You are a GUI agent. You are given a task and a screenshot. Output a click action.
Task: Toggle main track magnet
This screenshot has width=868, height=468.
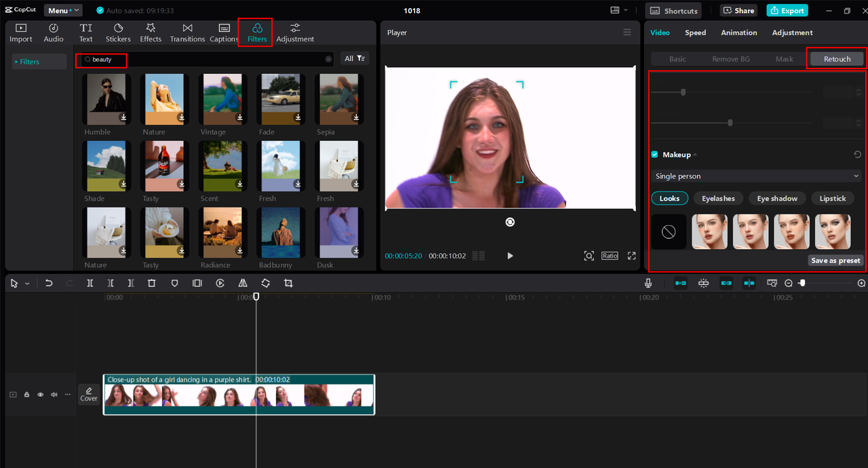tap(681, 283)
